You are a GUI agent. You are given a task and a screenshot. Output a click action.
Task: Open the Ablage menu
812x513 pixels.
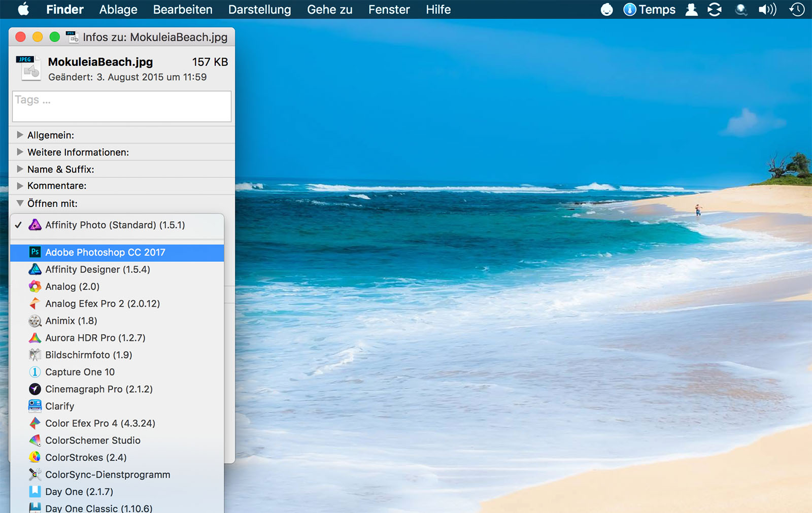coord(118,10)
